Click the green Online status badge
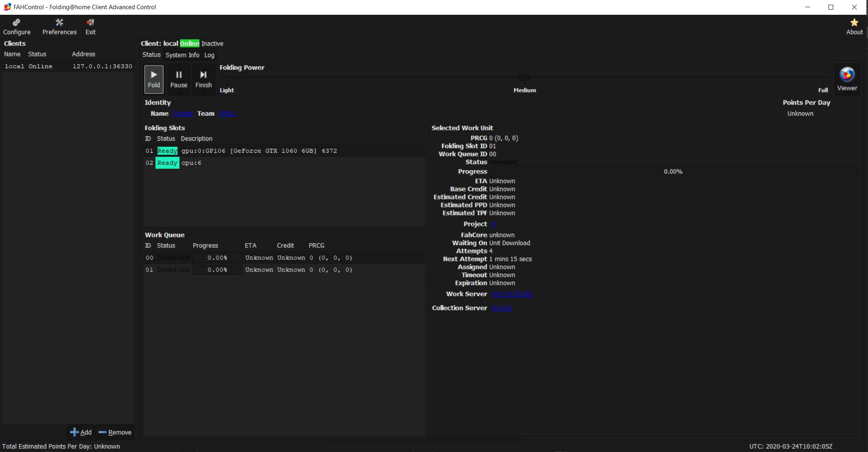The width and height of the screenshot is (868, 452). coord(189,44)
